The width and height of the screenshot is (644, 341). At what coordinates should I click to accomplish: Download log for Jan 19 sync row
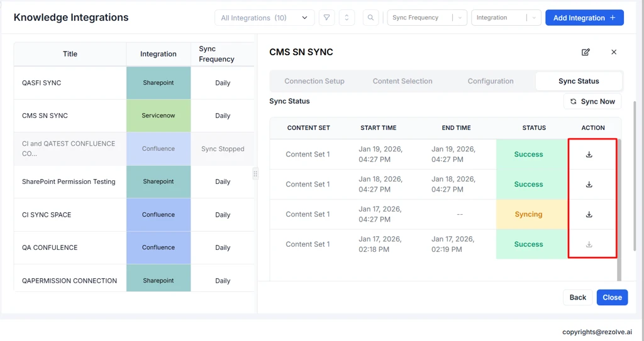589,154
